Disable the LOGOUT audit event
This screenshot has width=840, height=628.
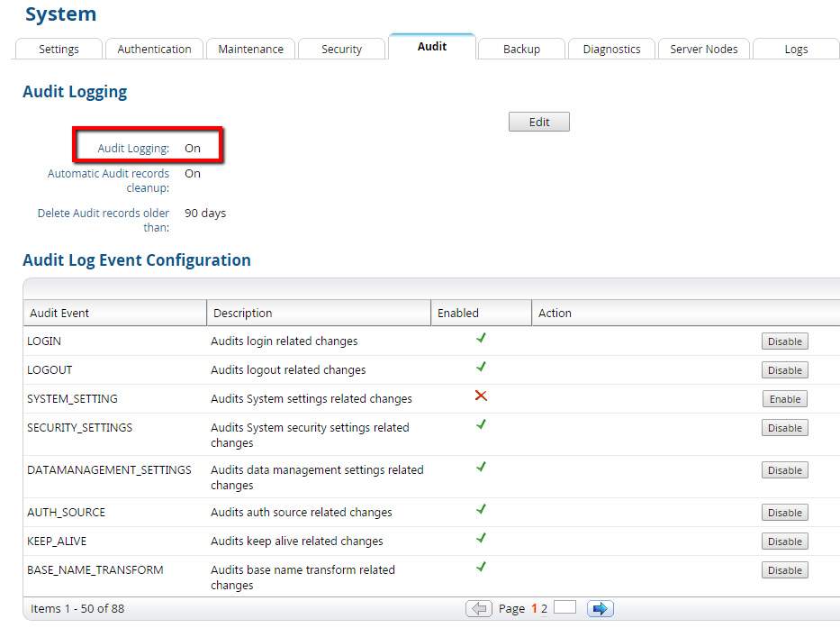coord(784,370)
